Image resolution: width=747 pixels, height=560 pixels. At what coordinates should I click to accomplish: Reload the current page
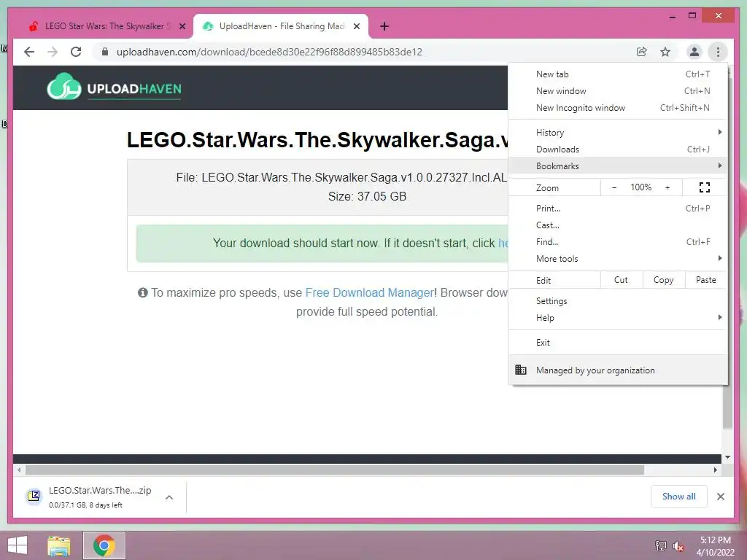[76, 52]
